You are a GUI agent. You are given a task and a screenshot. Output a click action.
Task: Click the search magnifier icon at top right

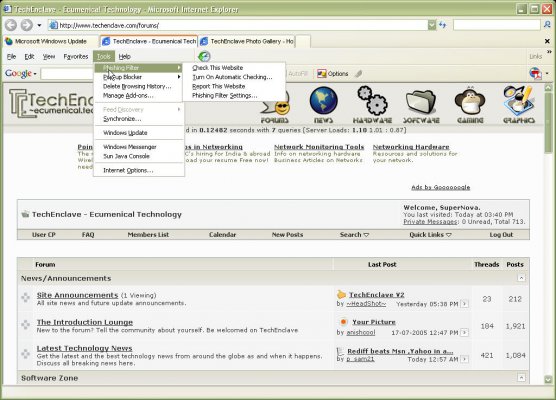547,25
